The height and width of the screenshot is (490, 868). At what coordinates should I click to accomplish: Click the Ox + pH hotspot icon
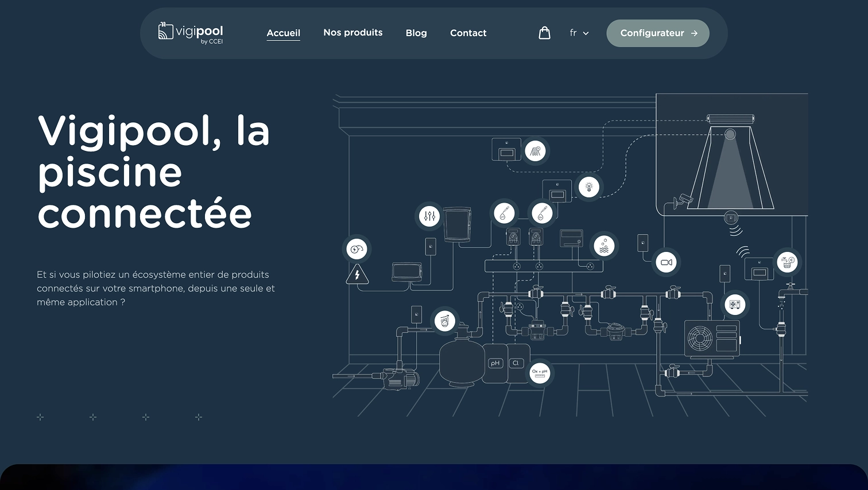coord(539,372)
